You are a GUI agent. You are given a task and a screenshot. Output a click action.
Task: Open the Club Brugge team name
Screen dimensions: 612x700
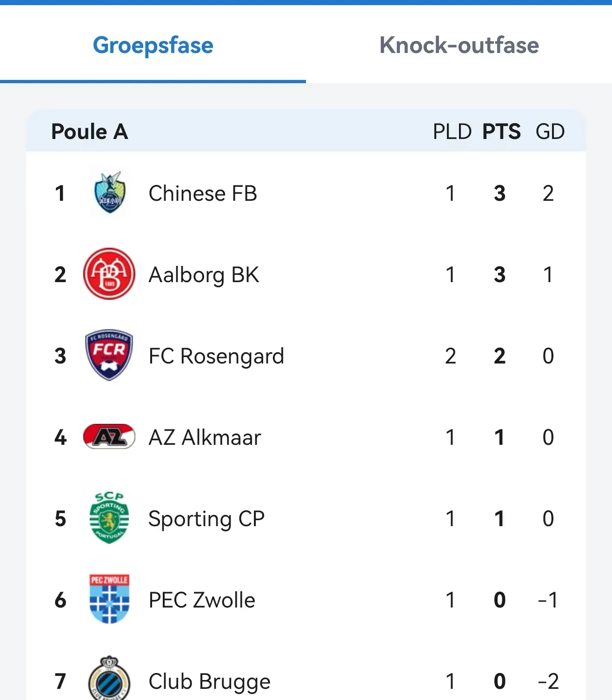point(209,681)
